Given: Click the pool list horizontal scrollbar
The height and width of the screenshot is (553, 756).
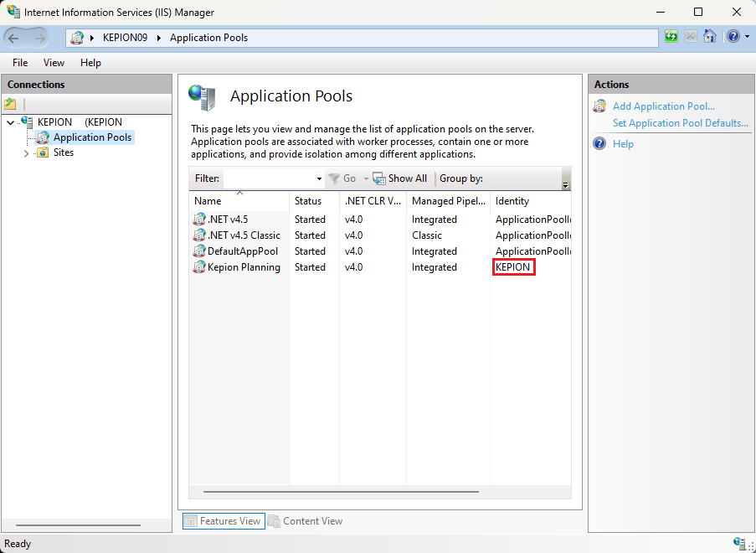Looking at the screenshot, I should 341,492.
